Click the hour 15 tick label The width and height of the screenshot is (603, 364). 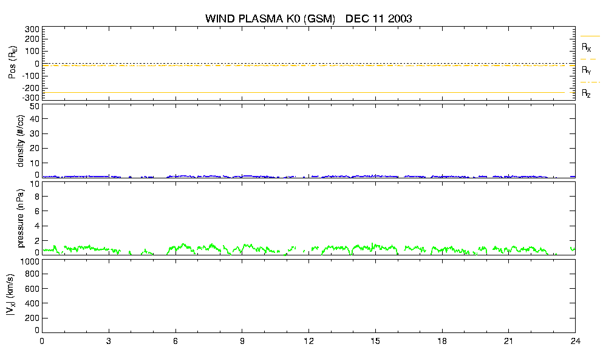(375, 341)
